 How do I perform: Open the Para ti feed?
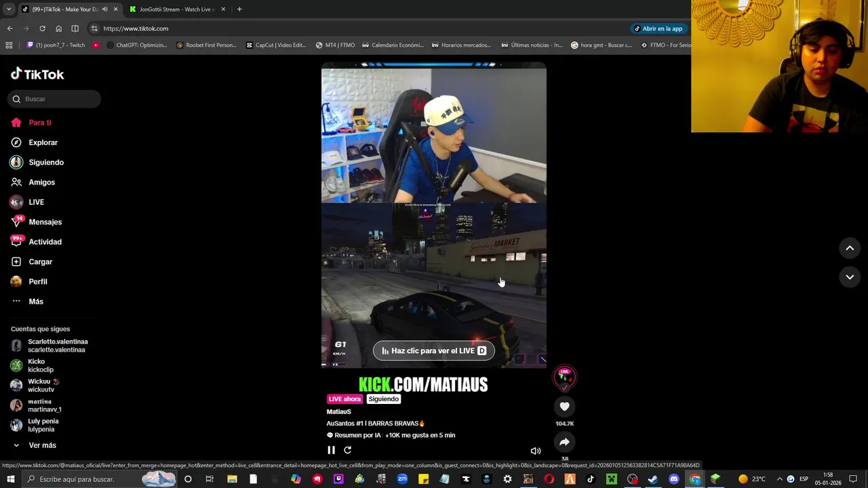coord(31,123)
